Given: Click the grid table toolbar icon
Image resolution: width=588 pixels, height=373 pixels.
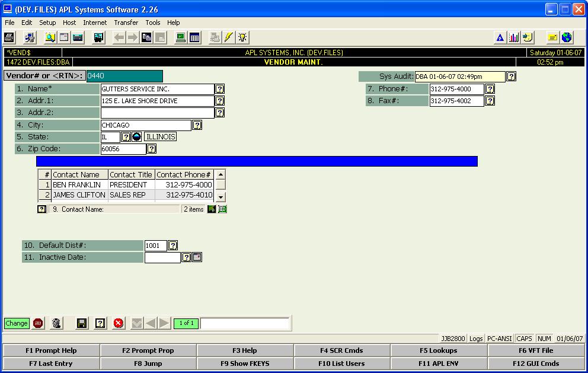Looking at the screenshot, I should pyautogui.click(x=194, y=37).
